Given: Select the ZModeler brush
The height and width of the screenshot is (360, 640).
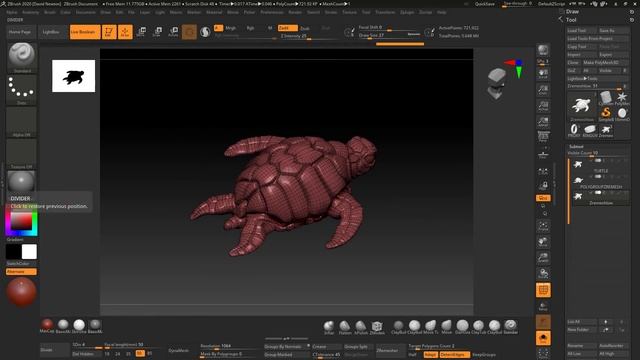Looking at the screenshot, I should coord(377,327).
